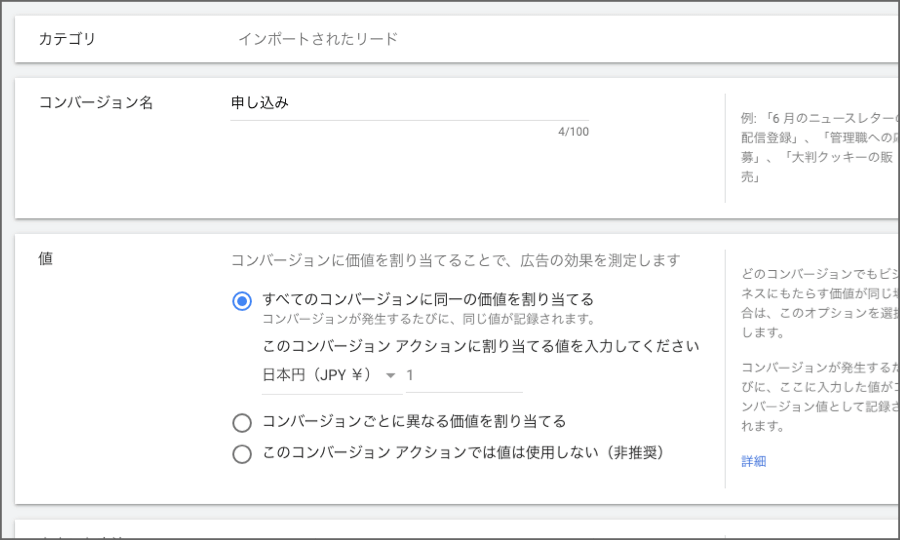Click the コンバージョンごとに異なる価値を割り当てる label text
The height and width of the screenshot is (540, 900).
point(414,421)
